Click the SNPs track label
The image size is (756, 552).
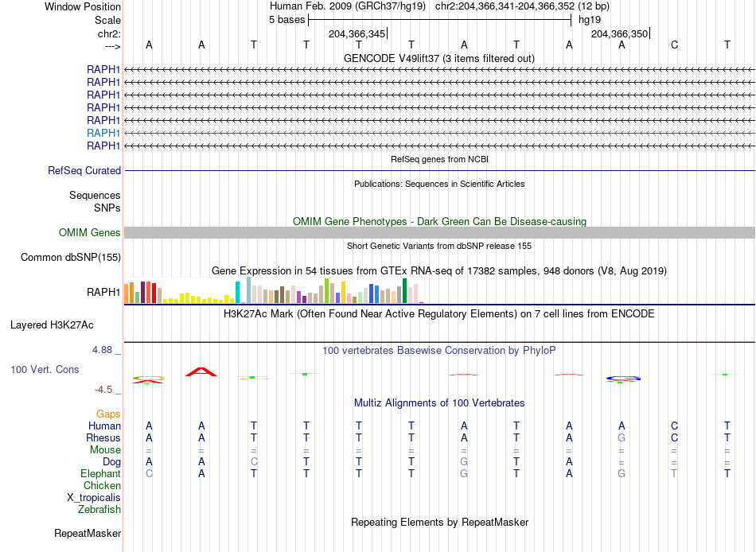coord(107,208)
